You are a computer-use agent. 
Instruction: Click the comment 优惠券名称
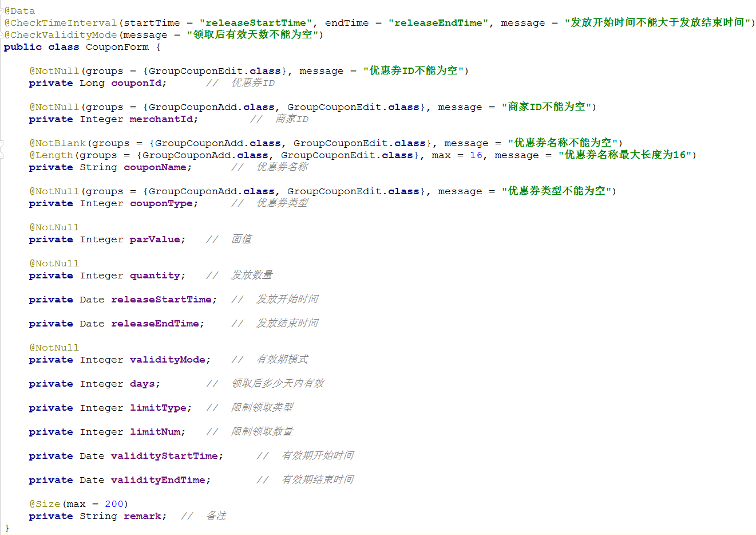pyautogui.click(x=282, y=167)
